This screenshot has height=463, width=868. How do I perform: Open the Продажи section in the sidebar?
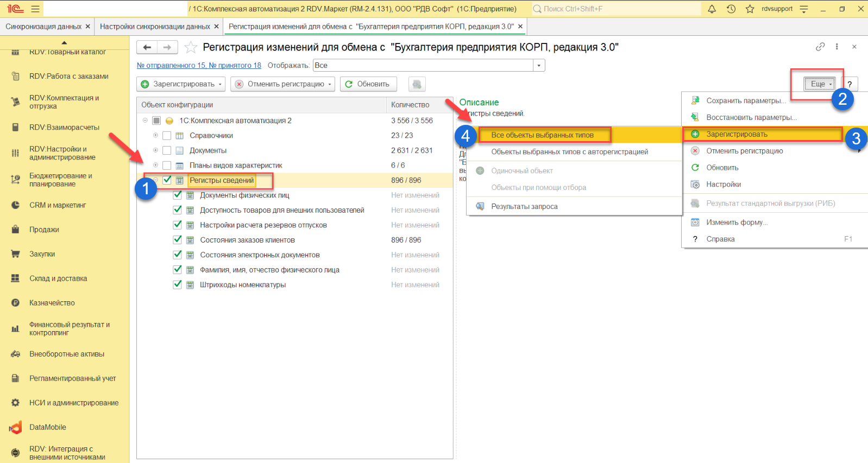point(44,230)
